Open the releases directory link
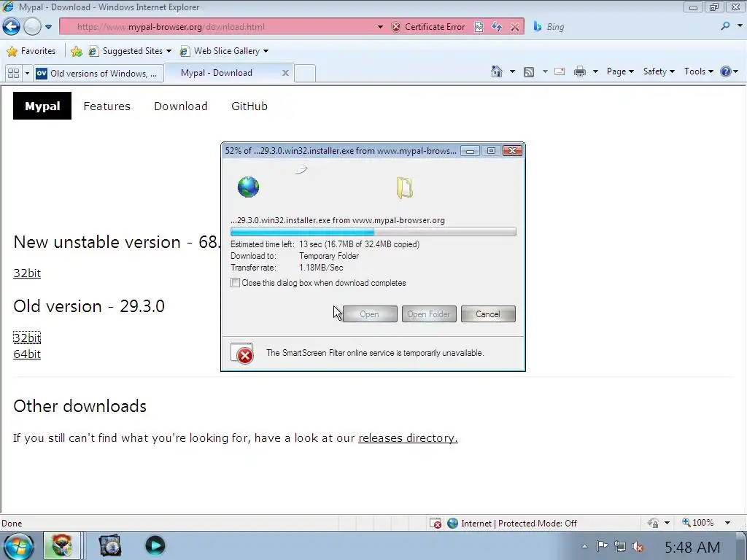The width and height of the screenshot is (747, 560). click(x=408, y=437)
